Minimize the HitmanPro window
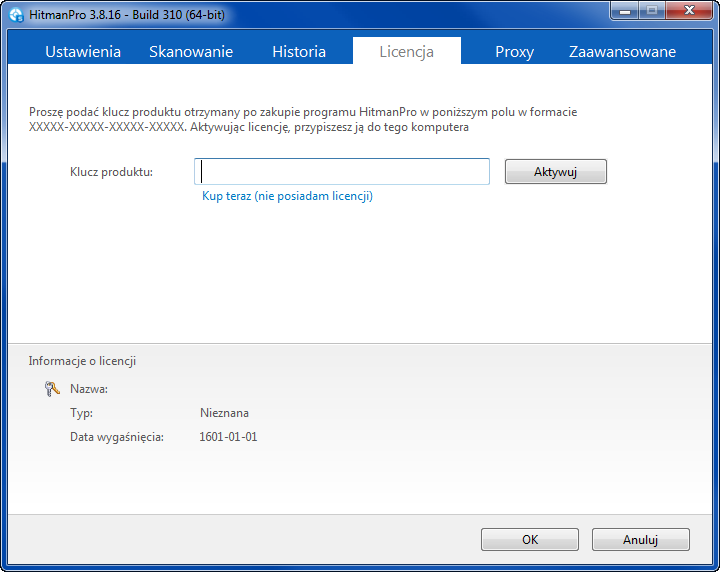The image size is (720, 572). (x=624, y=11)
